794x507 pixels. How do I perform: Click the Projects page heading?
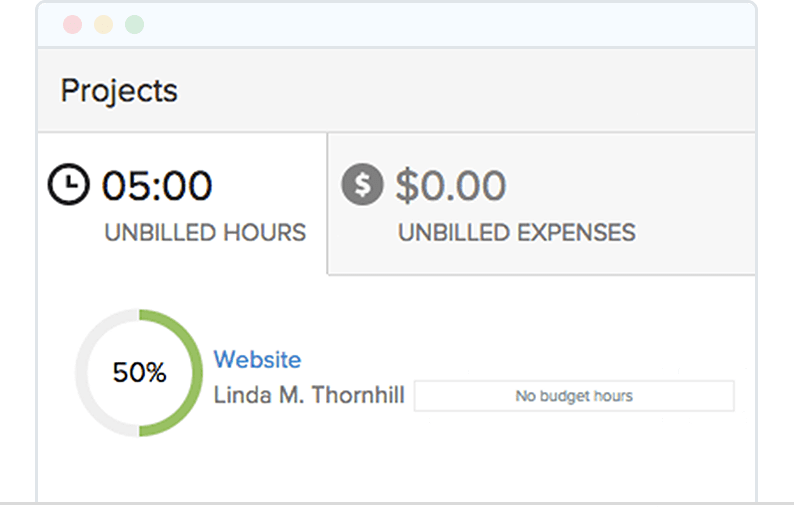tap(119, 91)
